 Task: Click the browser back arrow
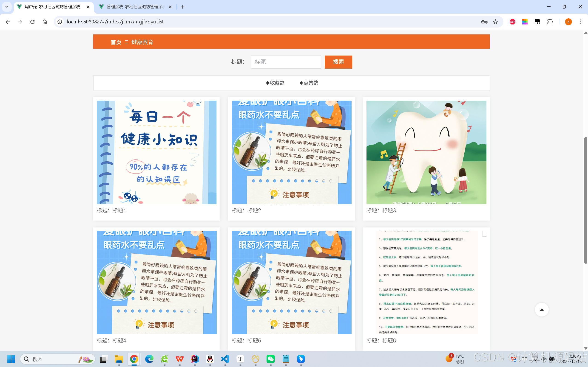click(x=8, y=22)
